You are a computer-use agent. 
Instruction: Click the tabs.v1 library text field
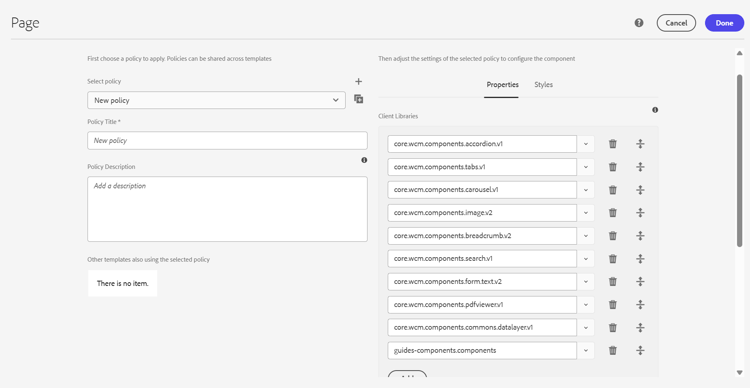click(x=482, y=166)
